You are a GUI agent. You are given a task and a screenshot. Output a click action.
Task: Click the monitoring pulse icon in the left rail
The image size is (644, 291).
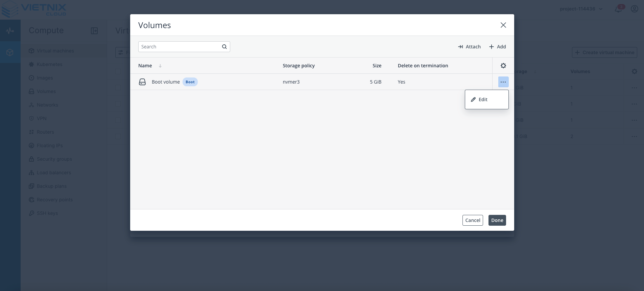(x=10, y=31)
